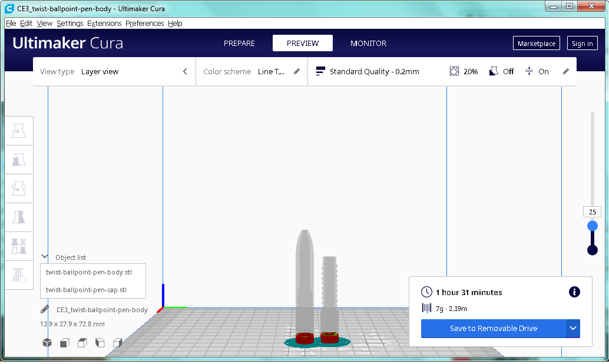Click the layer number field showing 25
The height and width of the screenshot is (364, 609).
[593, 211]
